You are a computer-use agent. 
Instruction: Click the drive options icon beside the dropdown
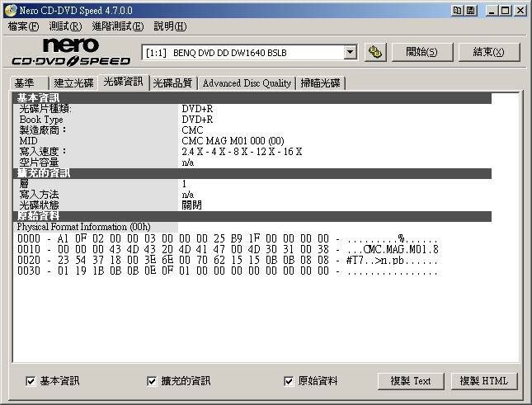tap(375, 52)
